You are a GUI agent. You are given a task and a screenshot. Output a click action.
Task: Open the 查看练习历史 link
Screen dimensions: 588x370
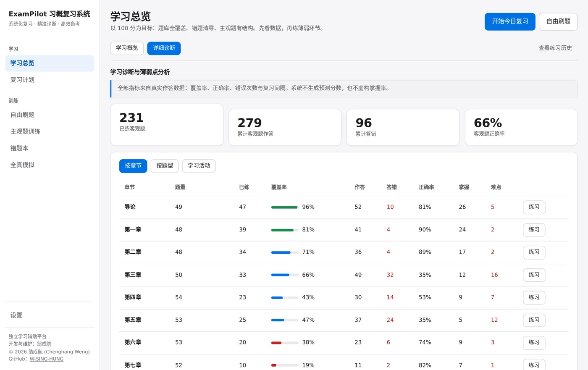[x=555, y=48]
